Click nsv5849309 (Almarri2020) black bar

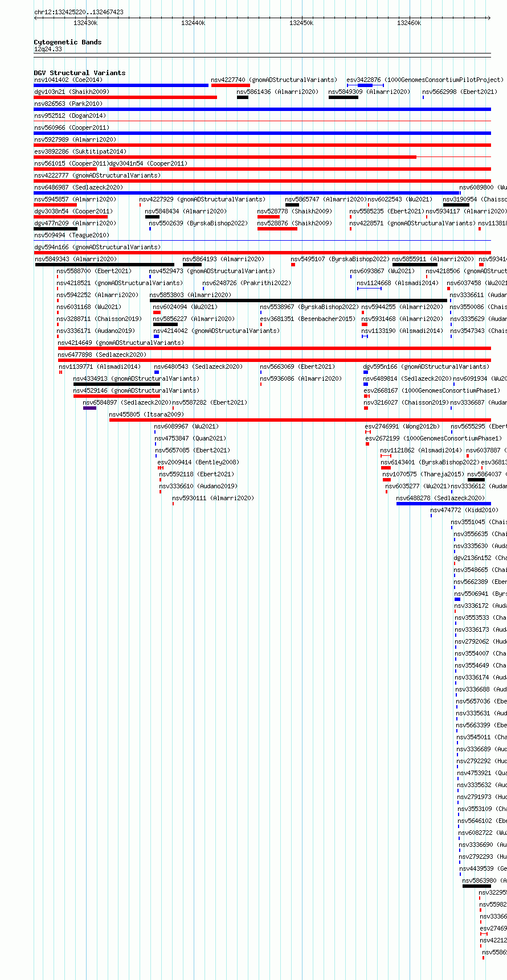[x=344, y=97]
